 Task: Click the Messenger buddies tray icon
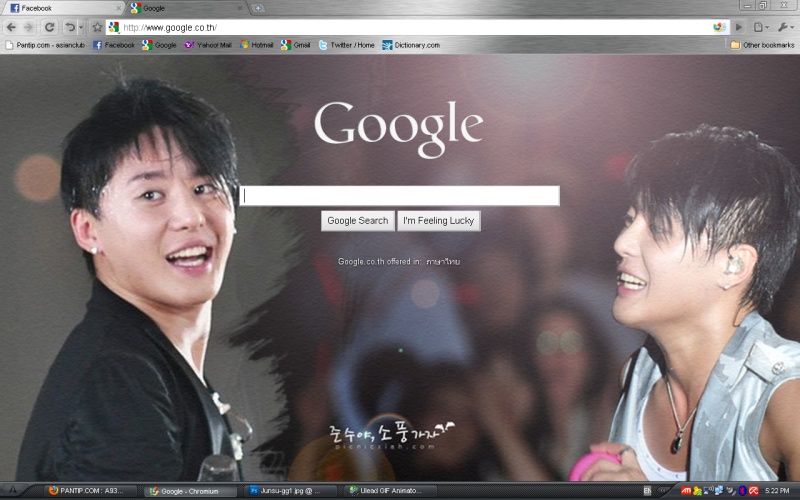tap(697, 491)
